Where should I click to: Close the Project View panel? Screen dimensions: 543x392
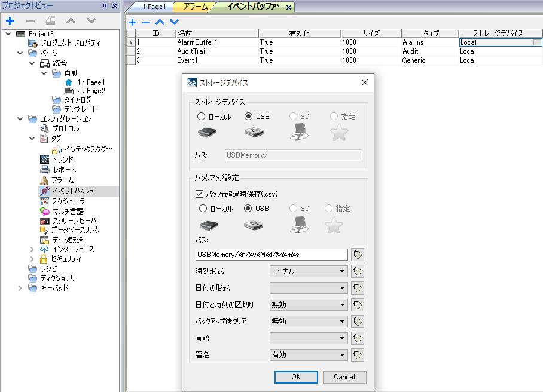pyautogui.click(x=115, y=5)
